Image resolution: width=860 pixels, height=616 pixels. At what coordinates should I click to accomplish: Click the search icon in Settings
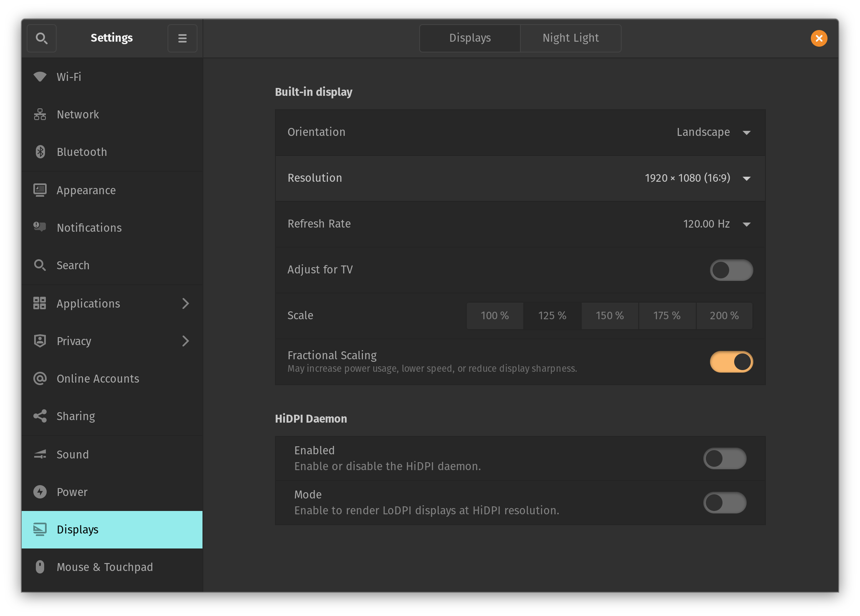41,38
